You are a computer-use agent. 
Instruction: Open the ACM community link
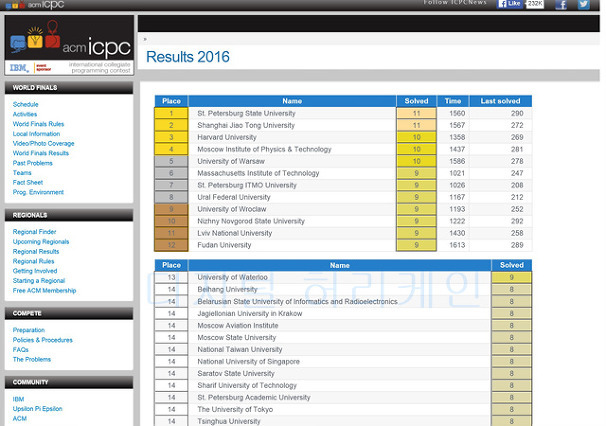coord(20,418)
